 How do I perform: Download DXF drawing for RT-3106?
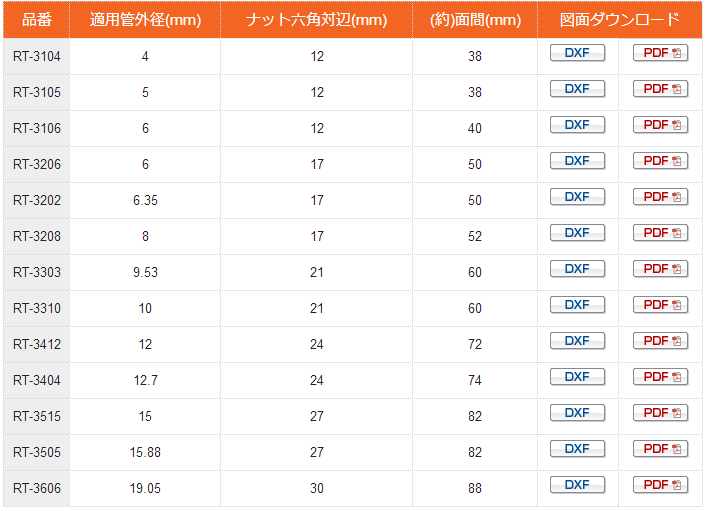click(x=577, y=125)
